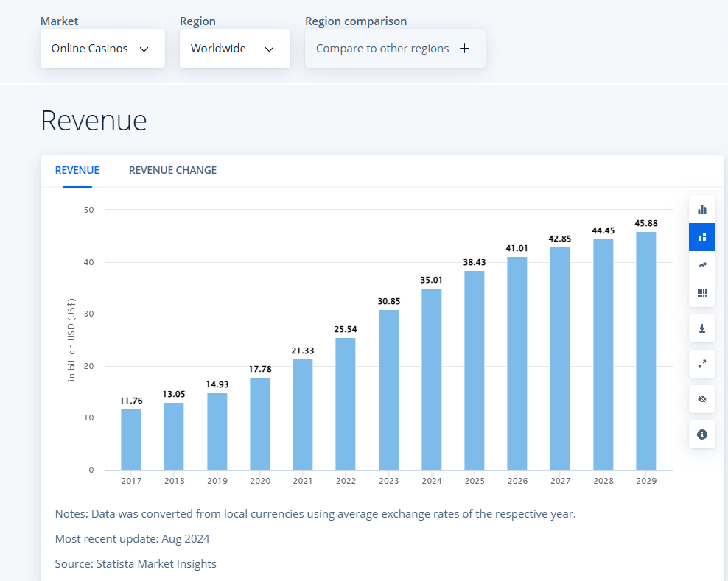Image resolution: width=728 pixels, height=581 pixels.
Task: Click the download chart icon
Action: pyautogui.click(x=701, y=328)
